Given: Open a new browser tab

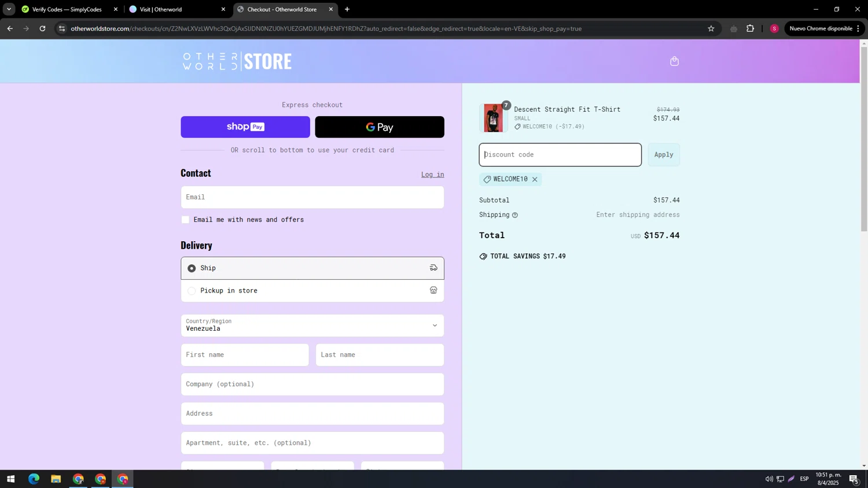Looking at the screenshot, I should click(347, 9).
